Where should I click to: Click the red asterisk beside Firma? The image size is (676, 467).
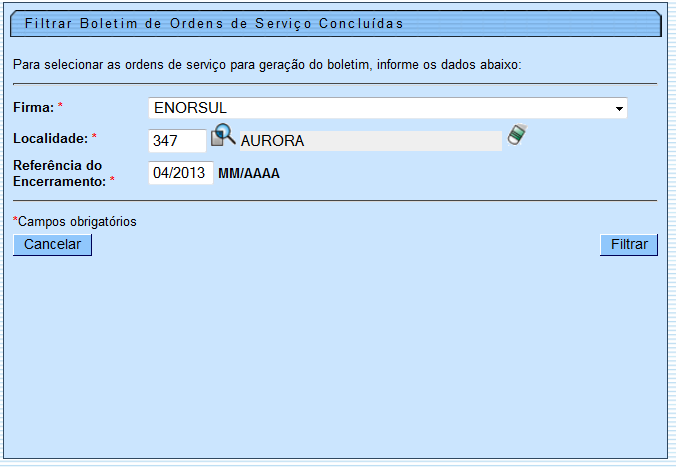[60, 106]
